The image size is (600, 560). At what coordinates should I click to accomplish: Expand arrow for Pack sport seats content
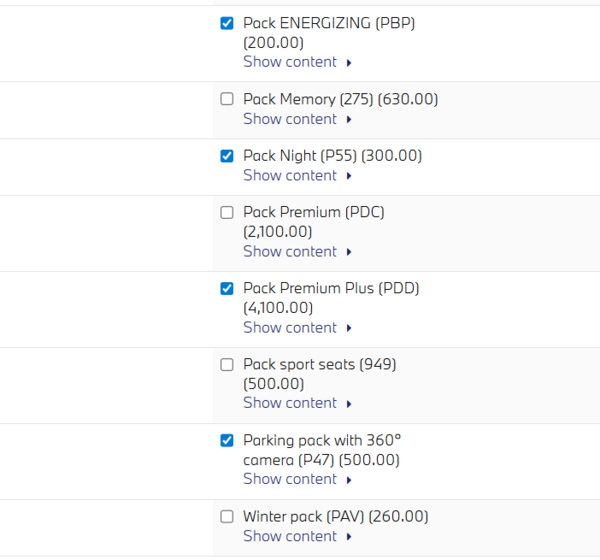coord(349,404)
